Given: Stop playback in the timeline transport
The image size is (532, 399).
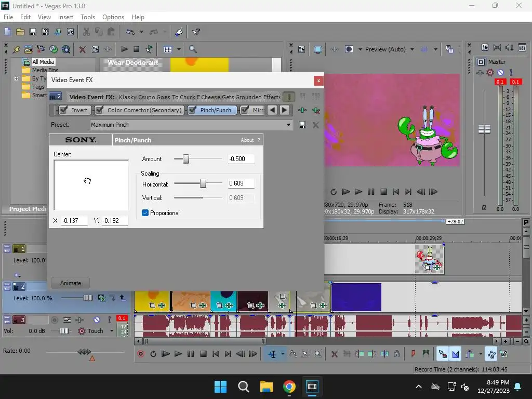Looking at the screenshot, I should pos(203,354).
